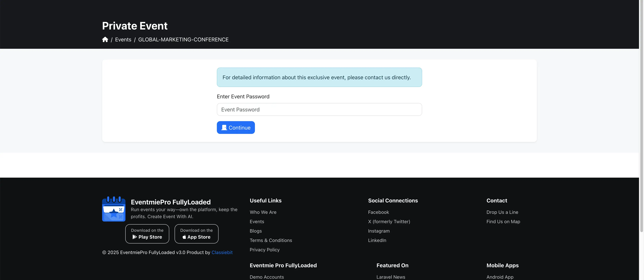Viewport: 644px width, 280px height.
Task: Click the GLOBAL-MARKETING-CONFERENCE breadcrumb
Action: (x=183, y=40)
